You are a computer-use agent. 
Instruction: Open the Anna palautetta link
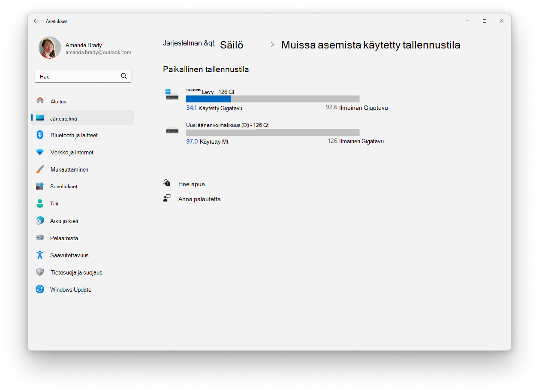point(199,199)
